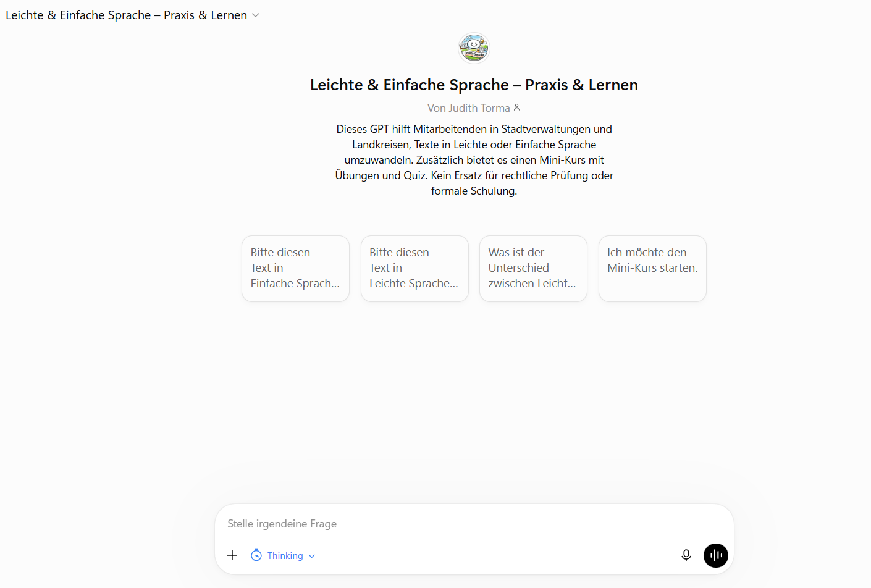Start prompt Ich möchte den Mini-Kurs starten

pyautogui.click(x=652, y=268)
